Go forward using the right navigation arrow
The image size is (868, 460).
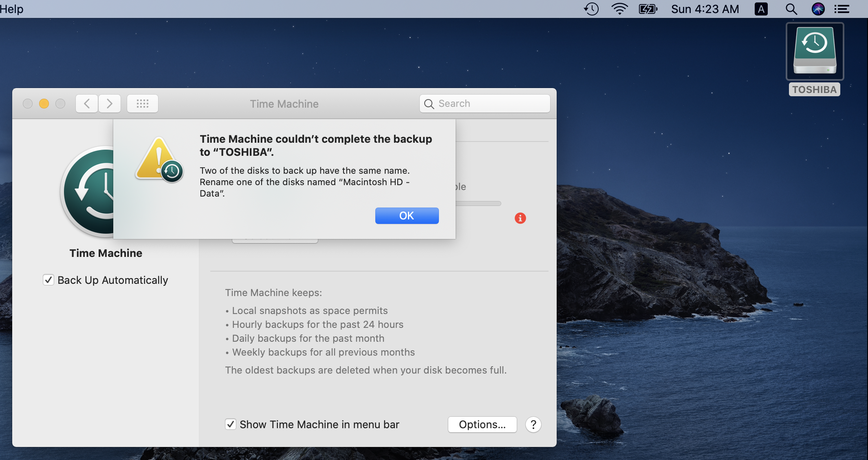coord(109,104)
